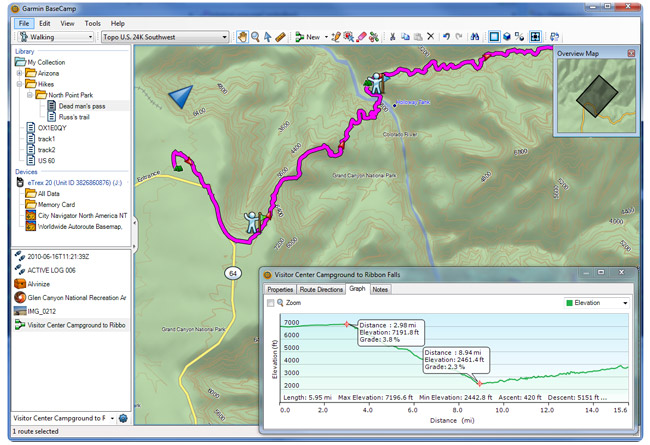Select the Divide scissors tool
The image size is (650, 445).
tap(374, 37)
